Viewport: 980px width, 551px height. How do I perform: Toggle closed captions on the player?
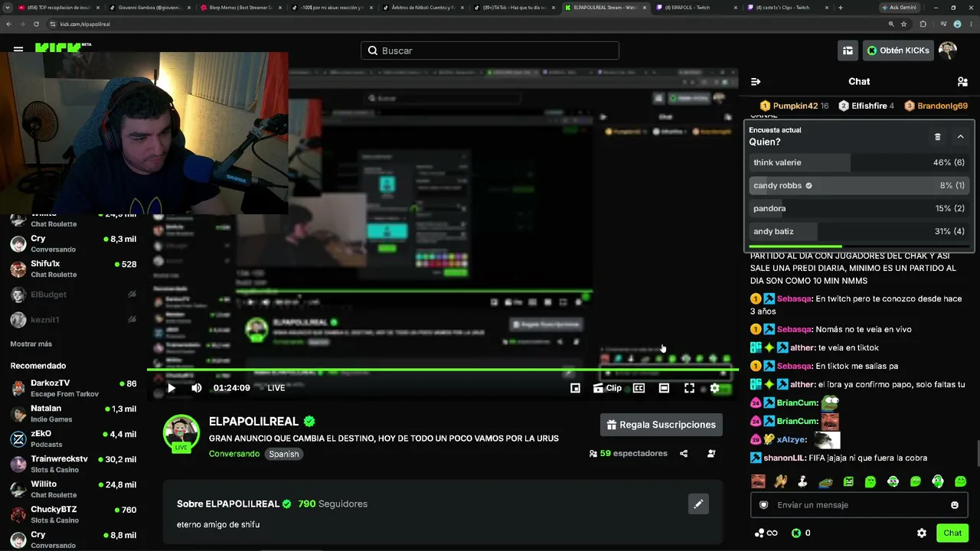[x=639, y=388]
